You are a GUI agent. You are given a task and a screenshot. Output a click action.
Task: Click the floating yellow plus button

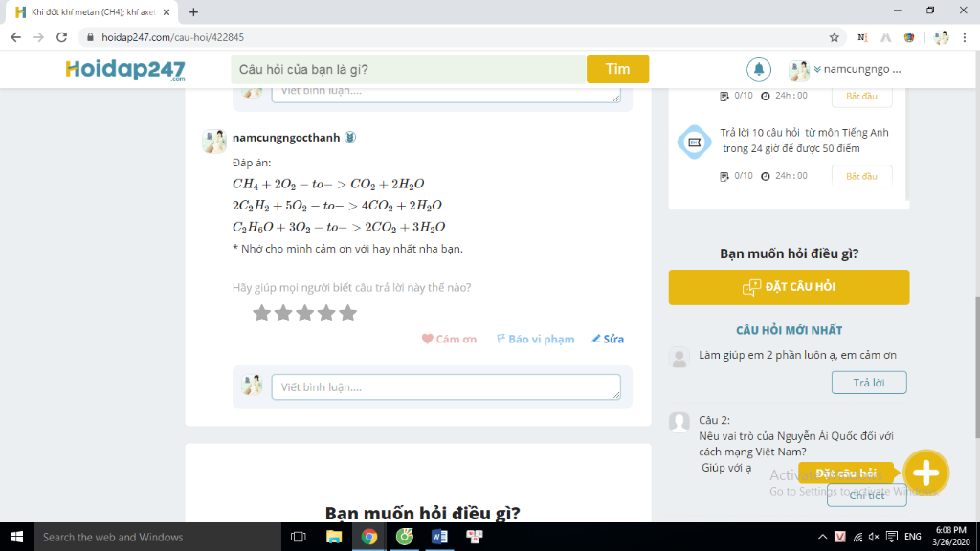925,473
